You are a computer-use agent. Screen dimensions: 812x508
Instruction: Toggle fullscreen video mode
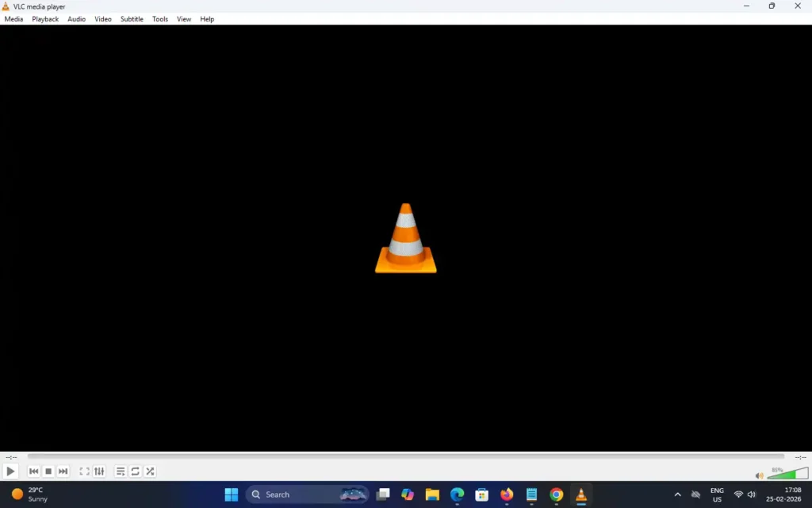(83, 471)
